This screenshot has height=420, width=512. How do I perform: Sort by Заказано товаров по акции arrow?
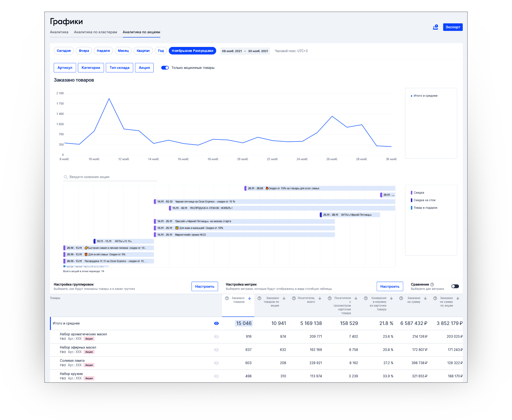[284, 298]
